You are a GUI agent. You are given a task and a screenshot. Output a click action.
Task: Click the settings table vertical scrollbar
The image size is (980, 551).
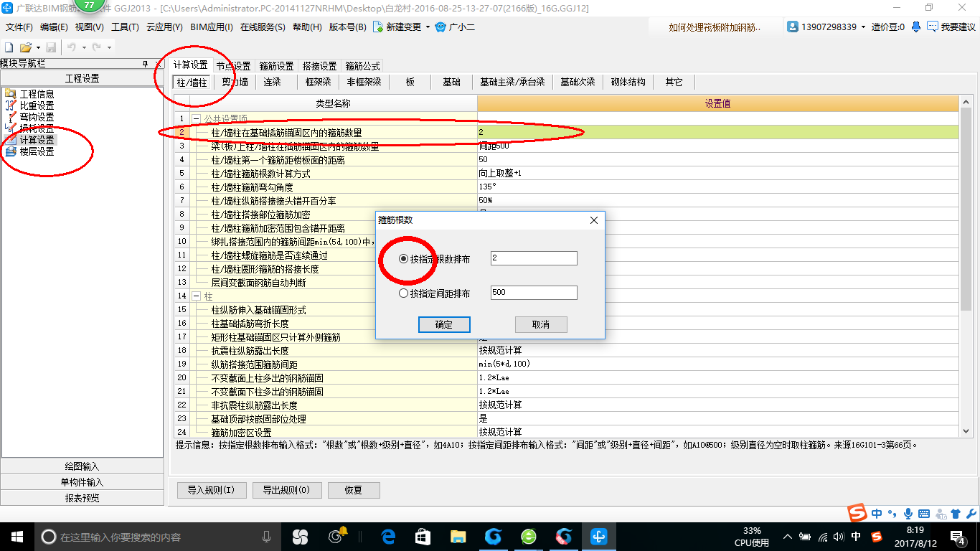click(966, 208)
